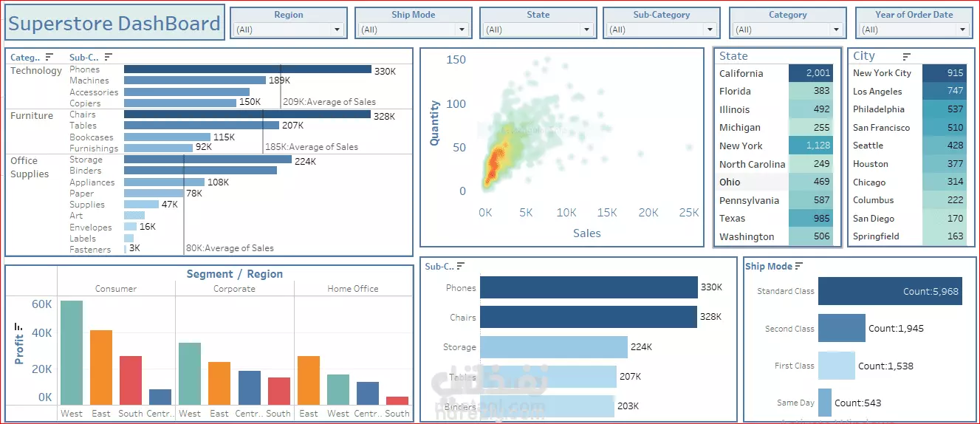The height and width of the screenshot is (424, 980).
Task: Click the Texas value cell 985
Action: [811, 218]
